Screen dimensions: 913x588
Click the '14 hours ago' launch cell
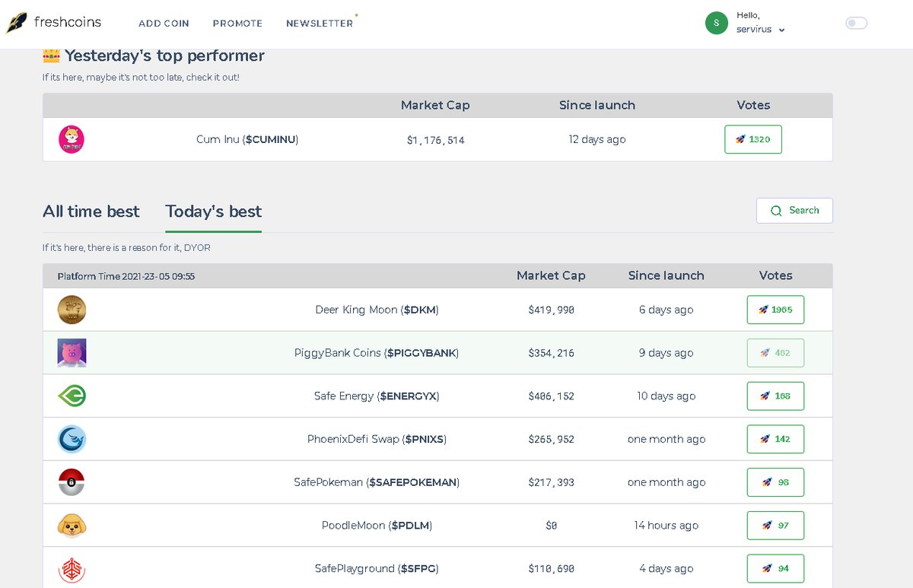[666, 525]
